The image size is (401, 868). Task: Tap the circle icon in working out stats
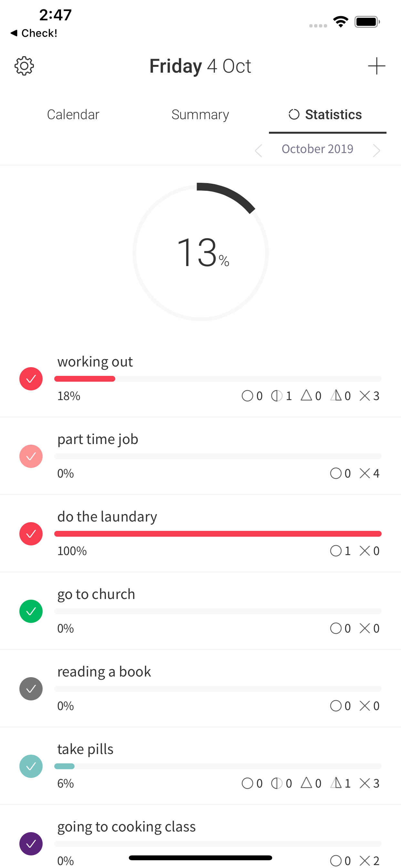pos(247,396)
